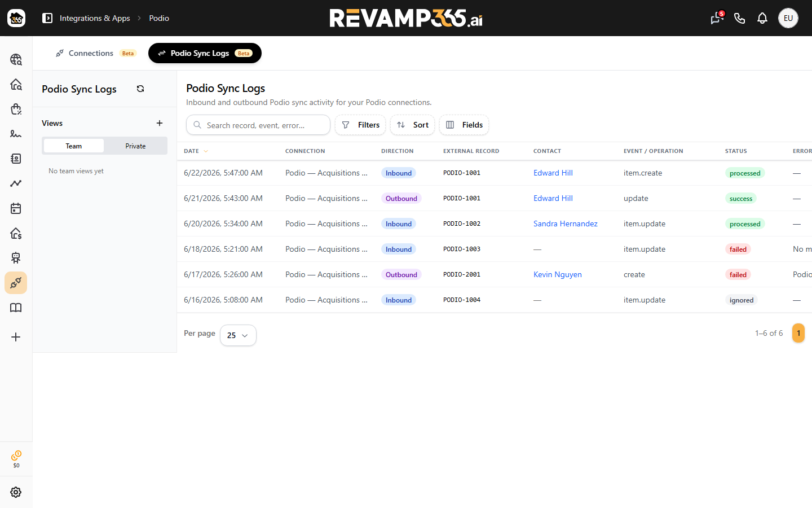812x508 pixels.
Task: Click the item.create event cell
Action: 643,173
